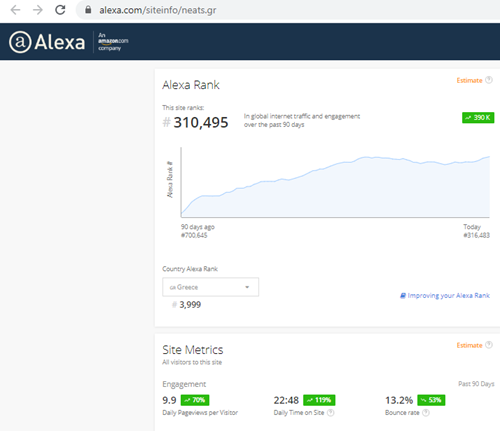Viewport: 500px width, 431px height.
Task: Click the 'Alexa Rank' card heading
Action: [x=191, y=85]
